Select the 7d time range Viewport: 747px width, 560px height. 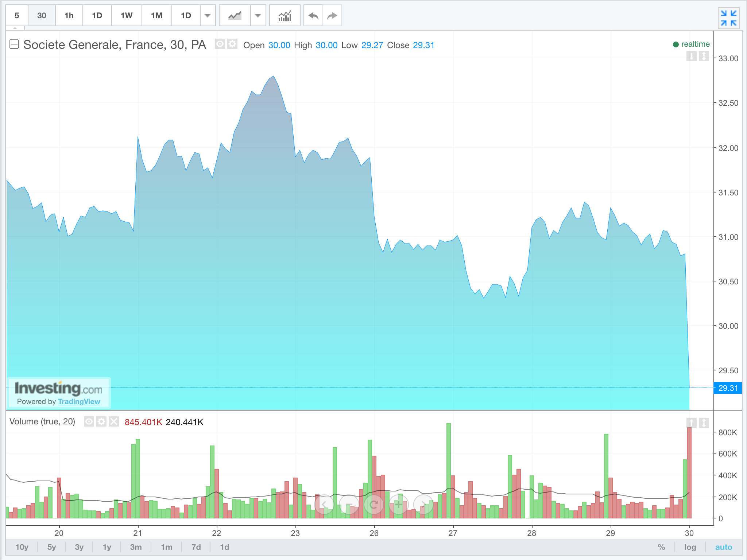(x=196, y=547)
